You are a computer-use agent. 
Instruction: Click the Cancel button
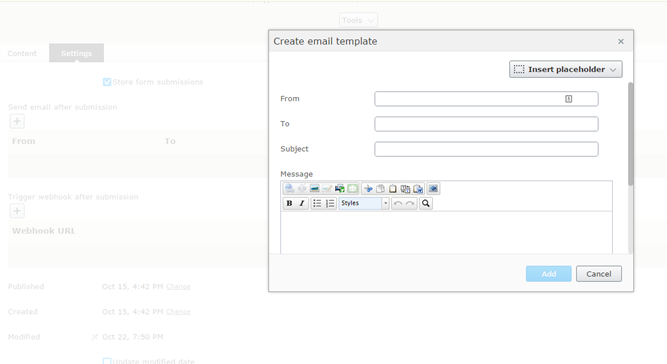click(599, 274)
